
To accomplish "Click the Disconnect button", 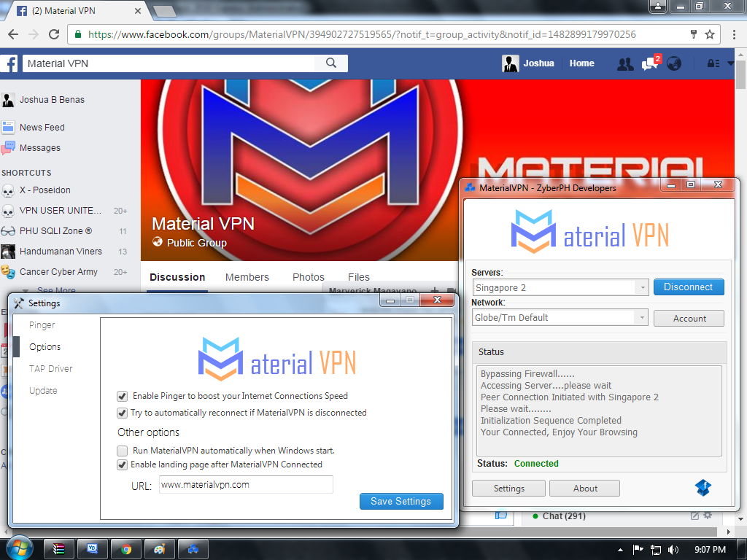I will click(689, 287).
